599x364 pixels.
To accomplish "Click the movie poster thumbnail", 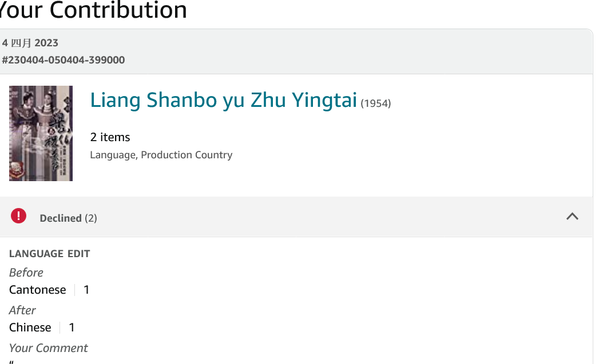I will pyautogui.click(x=41, y=133).
